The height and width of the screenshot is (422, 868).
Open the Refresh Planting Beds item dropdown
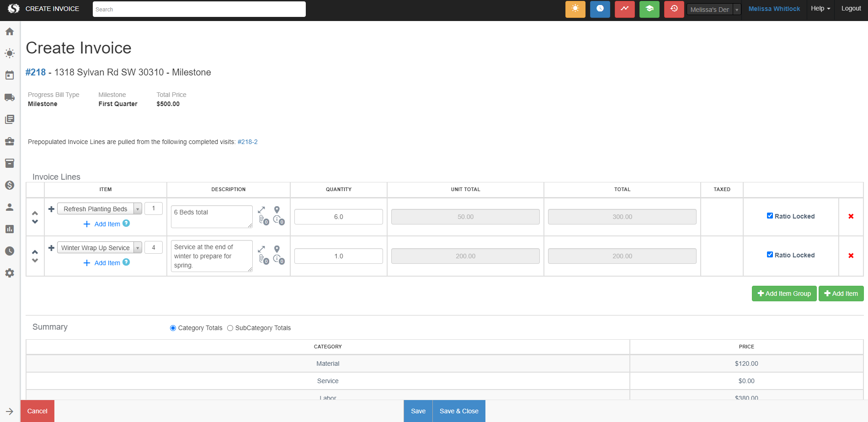click(x=137, y=209)
